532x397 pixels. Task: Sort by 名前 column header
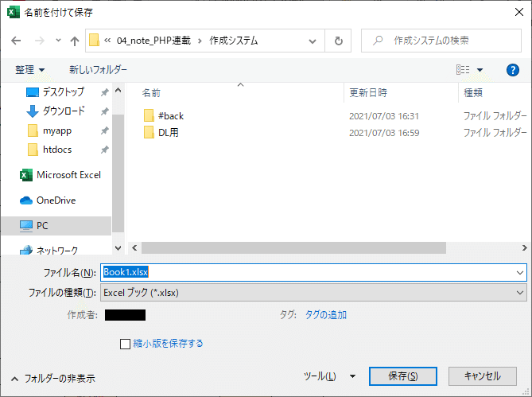pyautogui.click(x=151, y=92)
